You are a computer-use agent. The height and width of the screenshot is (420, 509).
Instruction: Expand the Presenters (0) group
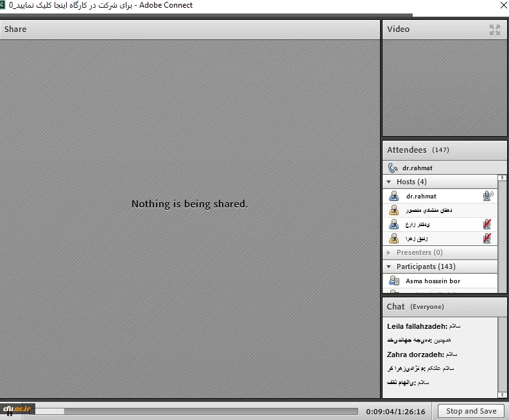389,253
